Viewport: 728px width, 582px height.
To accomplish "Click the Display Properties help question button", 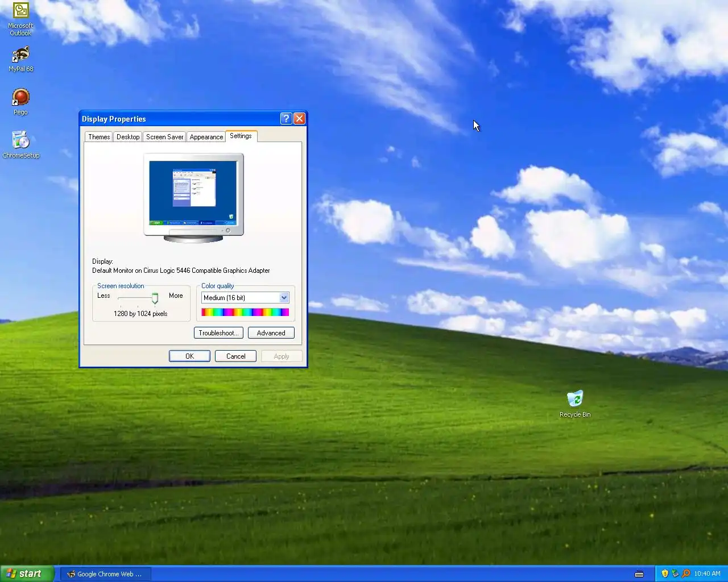I will (286, 118).
